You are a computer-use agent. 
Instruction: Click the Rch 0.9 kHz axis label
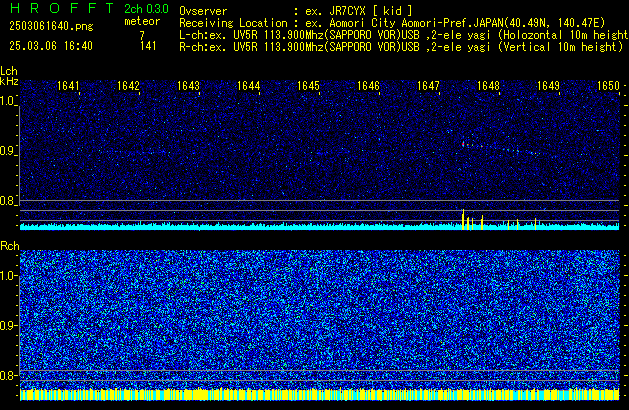click(8, 325)
